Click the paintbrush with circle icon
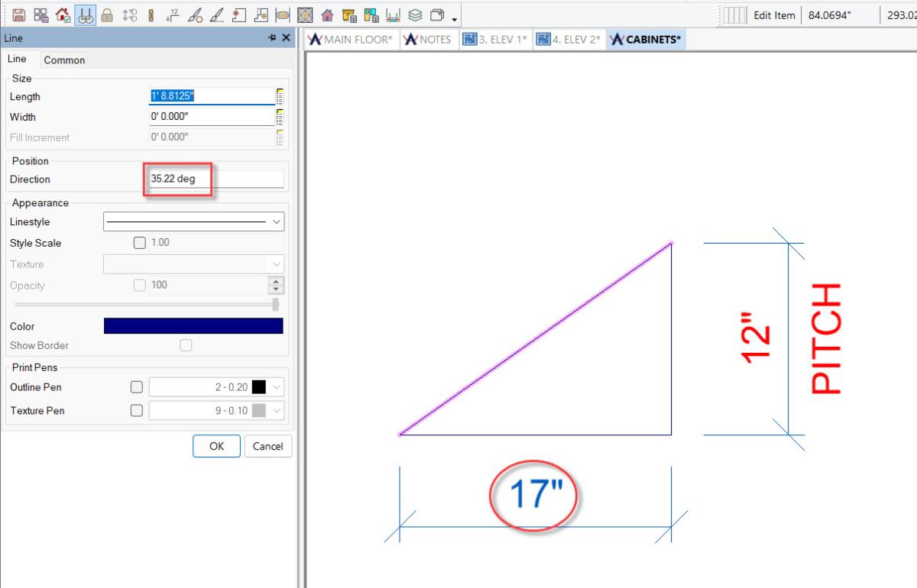 pyautogui.click(x=195, y=15)
